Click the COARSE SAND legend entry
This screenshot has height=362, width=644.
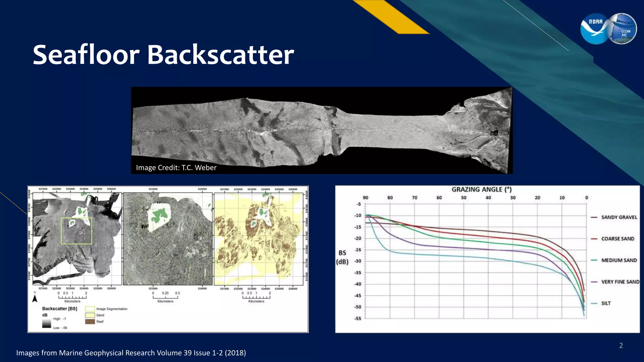[x=617, y=239]
